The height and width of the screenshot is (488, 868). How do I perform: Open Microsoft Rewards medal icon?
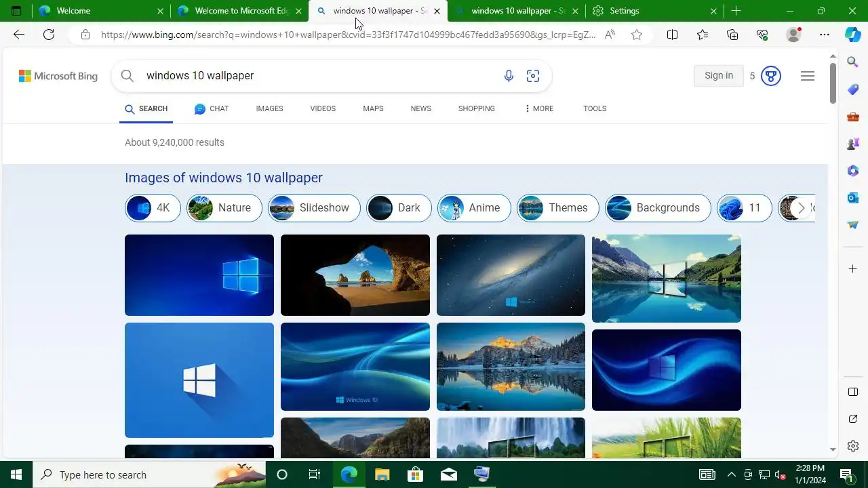[x=770, y=76]
